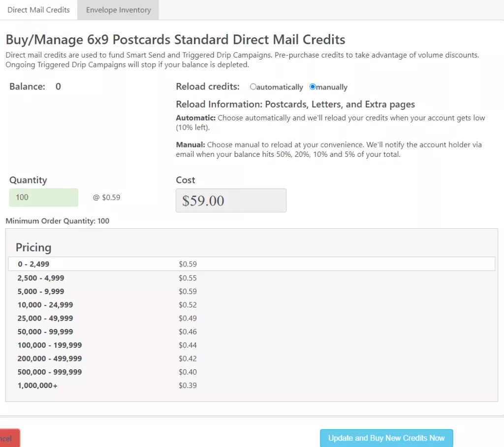Select the 500,000 - 999,999 pricing tier
The height and width of the screenshot is (447, 504).
tap(50, 372)
